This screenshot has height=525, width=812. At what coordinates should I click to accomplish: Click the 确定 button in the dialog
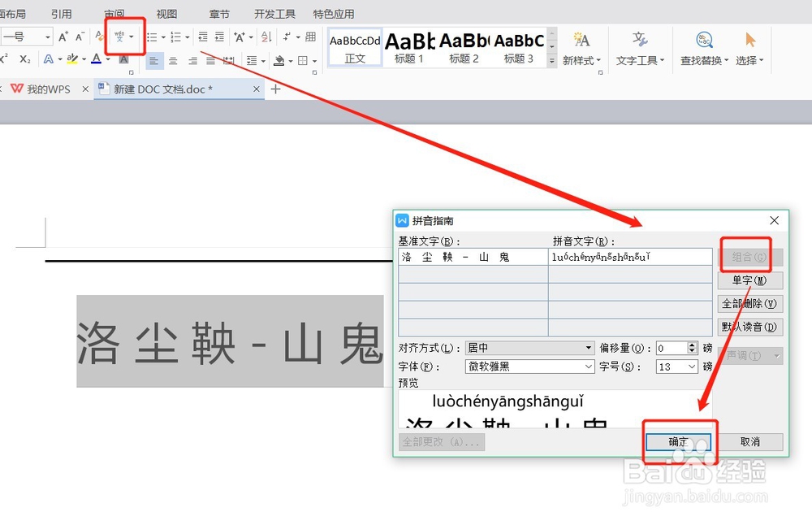click(678, 441)
